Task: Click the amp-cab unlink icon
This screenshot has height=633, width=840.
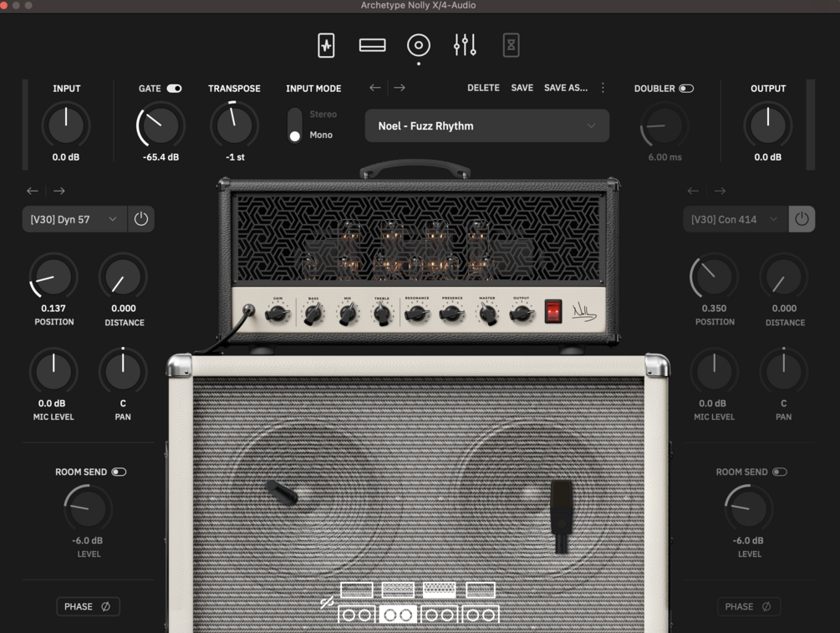Action: [x=327, y=603]
